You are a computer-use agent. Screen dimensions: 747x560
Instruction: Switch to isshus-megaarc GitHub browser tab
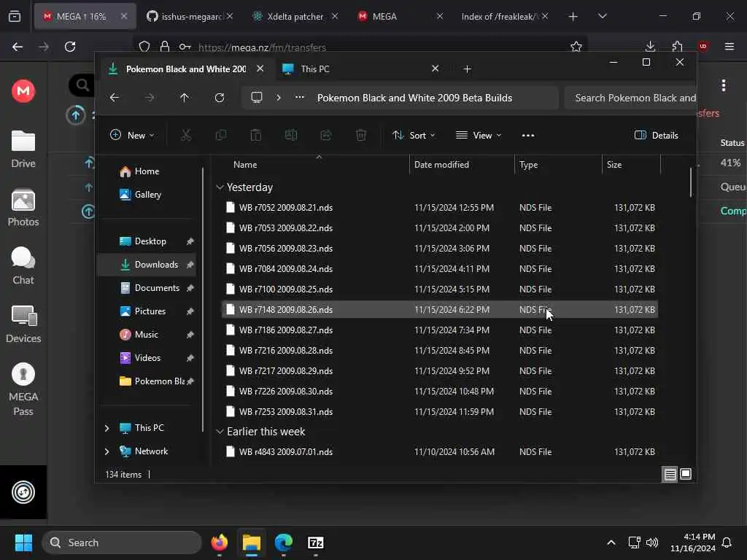(x=190, y=16)
